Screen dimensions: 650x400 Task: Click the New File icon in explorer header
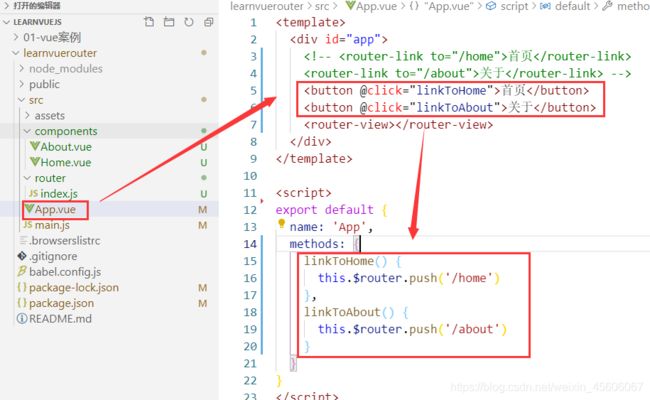click(x=149, y=22)
